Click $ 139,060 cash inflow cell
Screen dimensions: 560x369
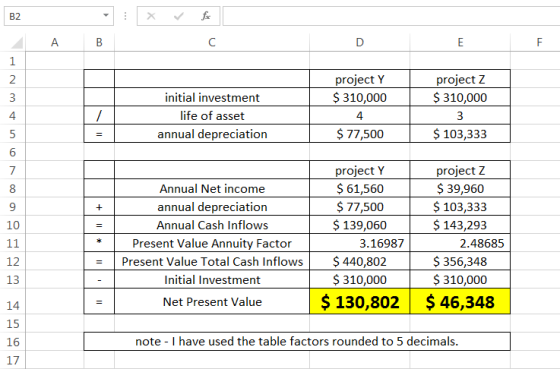tap(360, 225)
